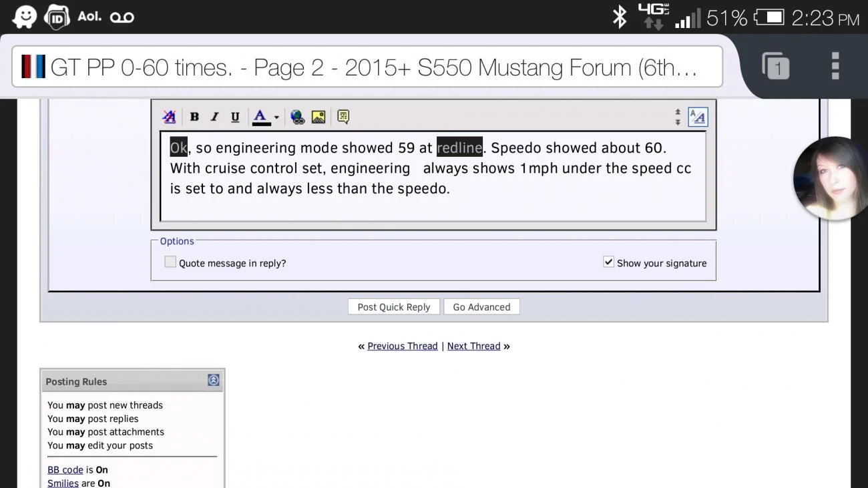Toggle underline formatting in editor
Viewport: 868px width, 488px height.
(x=235, y=117)
